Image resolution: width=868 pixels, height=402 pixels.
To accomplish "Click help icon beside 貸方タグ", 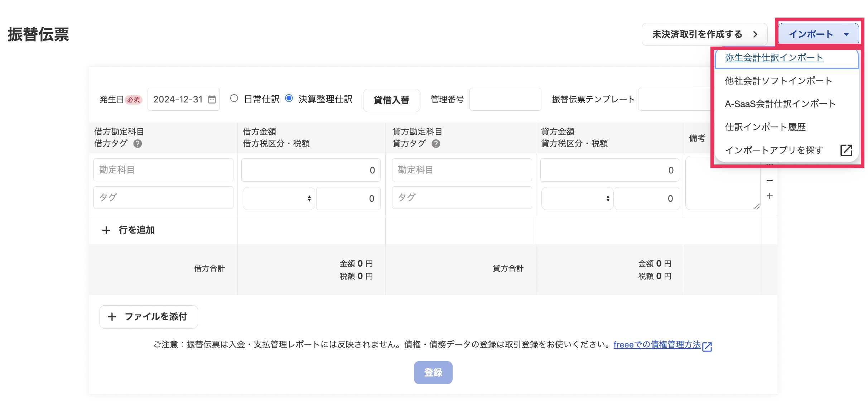I will click(436, 144).
